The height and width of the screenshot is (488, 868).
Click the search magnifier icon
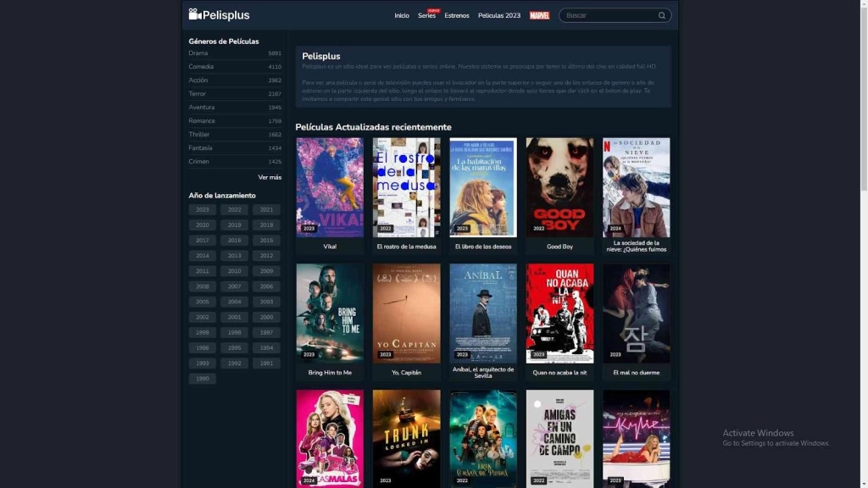coord(661,15)
